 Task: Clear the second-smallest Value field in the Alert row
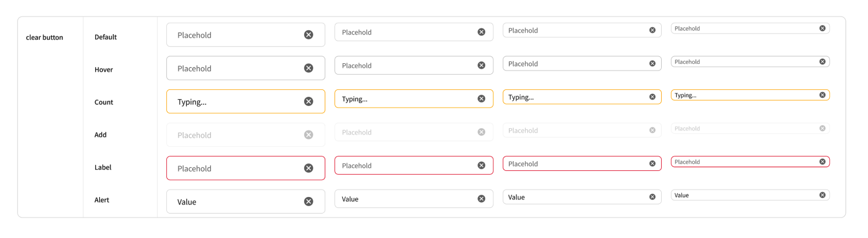click(653, 197)
